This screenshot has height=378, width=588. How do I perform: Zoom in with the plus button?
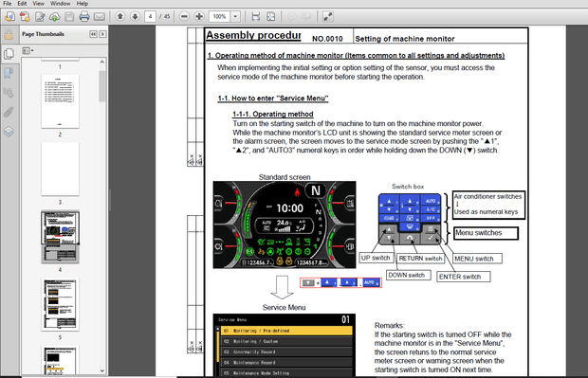point(199,16)
